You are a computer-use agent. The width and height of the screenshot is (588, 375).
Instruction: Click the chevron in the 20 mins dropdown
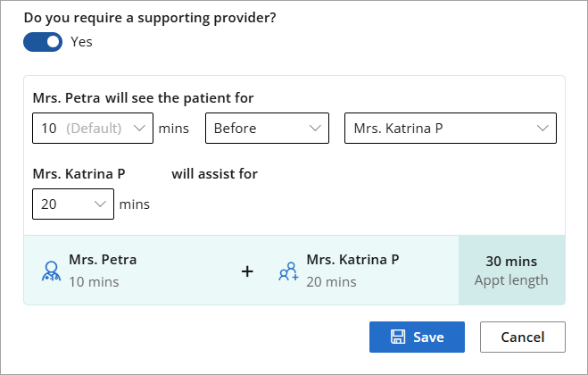100,204
